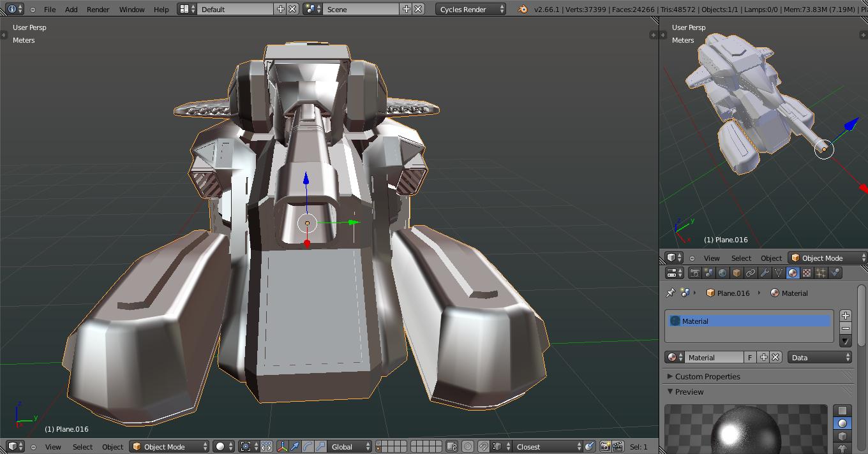Open the Cycles Render engine dropdown

pyautogui.click(x=472, y=9)
